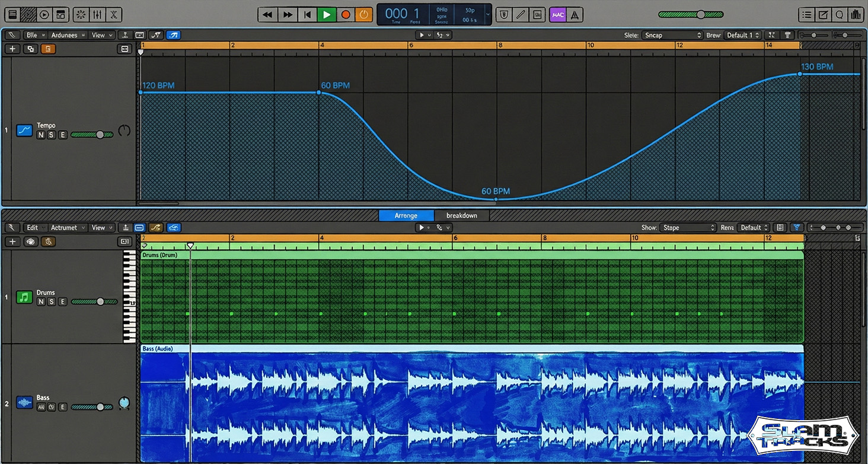Image resolution: width=868 pixels, height=464 pixels.
Task: Open the Default 1 Brew dropdown
Action: point(743,35)
